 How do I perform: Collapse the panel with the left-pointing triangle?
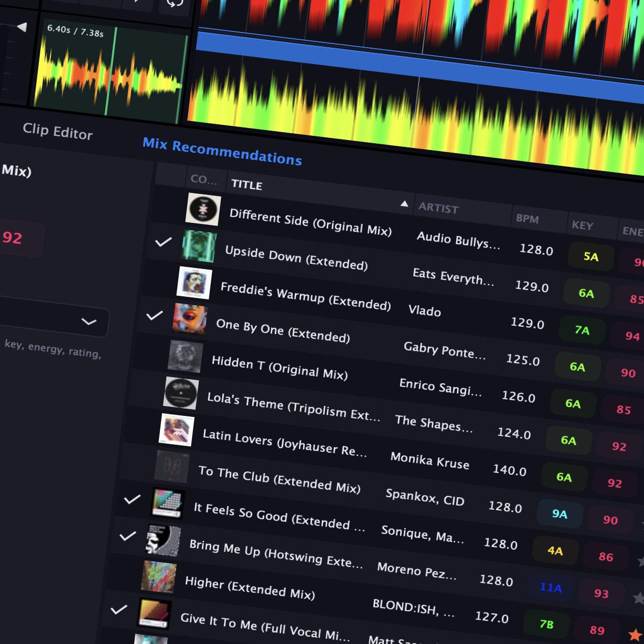[x=22, y=27]
